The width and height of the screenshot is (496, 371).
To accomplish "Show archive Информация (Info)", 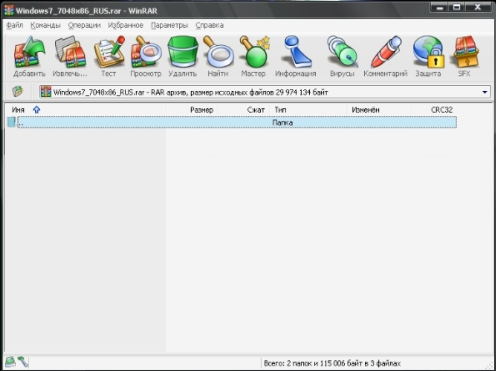I will click(296, 56).
